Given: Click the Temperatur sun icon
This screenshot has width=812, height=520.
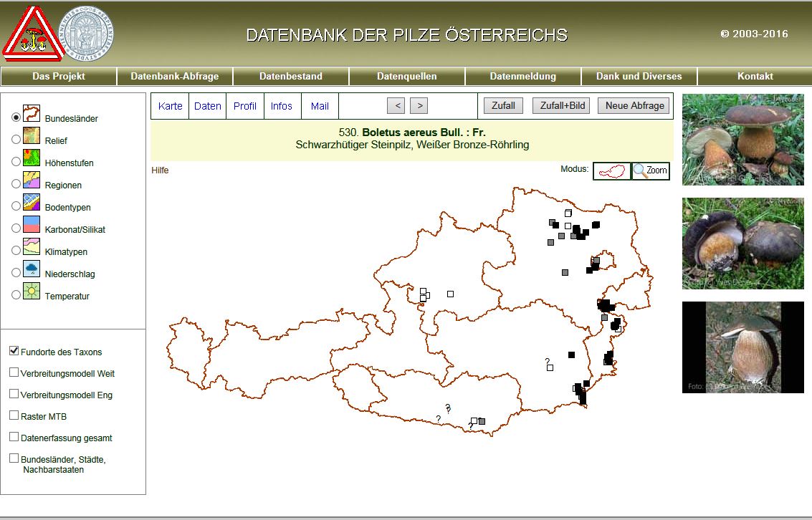Looking at the screenshot, I should (32, 291).
